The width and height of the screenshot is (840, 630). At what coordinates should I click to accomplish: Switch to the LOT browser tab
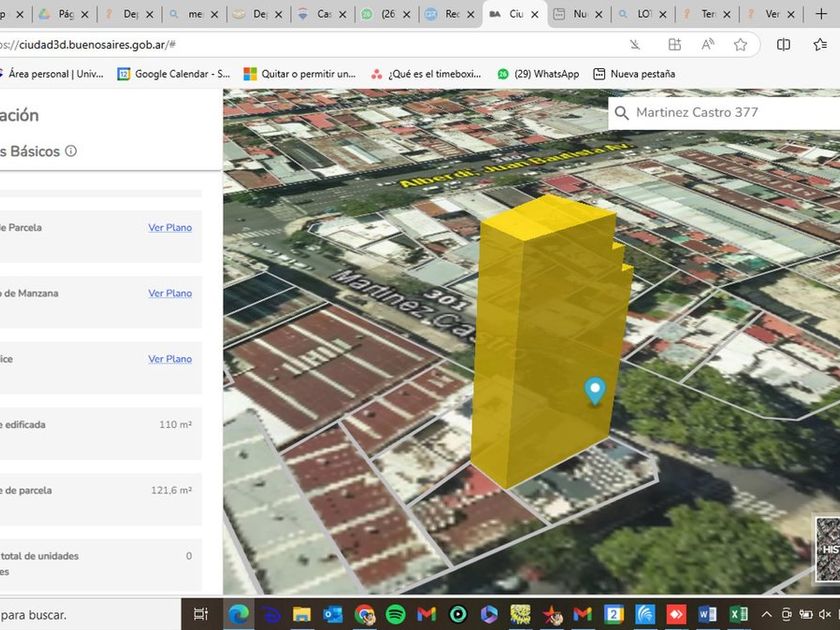pyautogui.click(x=641, y=15)
